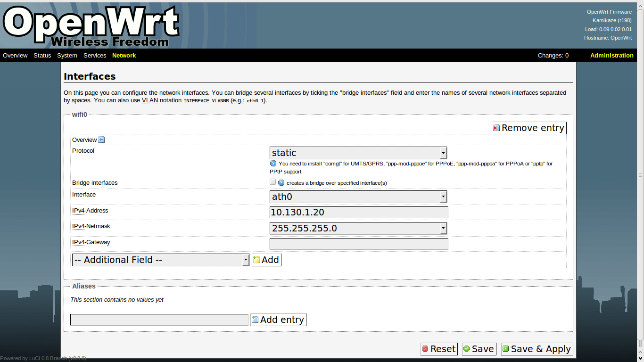Screen dimensions: 644x362
Task: Click the VLAN abbreviation in description
Action: 150,100
